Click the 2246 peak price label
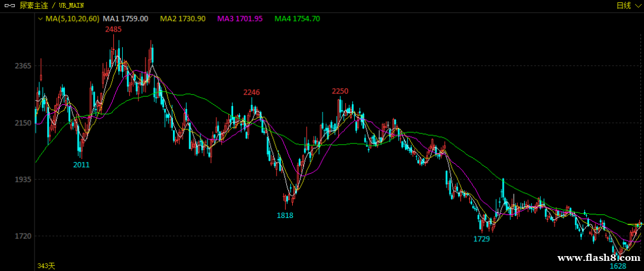The height and width of the screenshot is (271, 644). click(252, 93)
